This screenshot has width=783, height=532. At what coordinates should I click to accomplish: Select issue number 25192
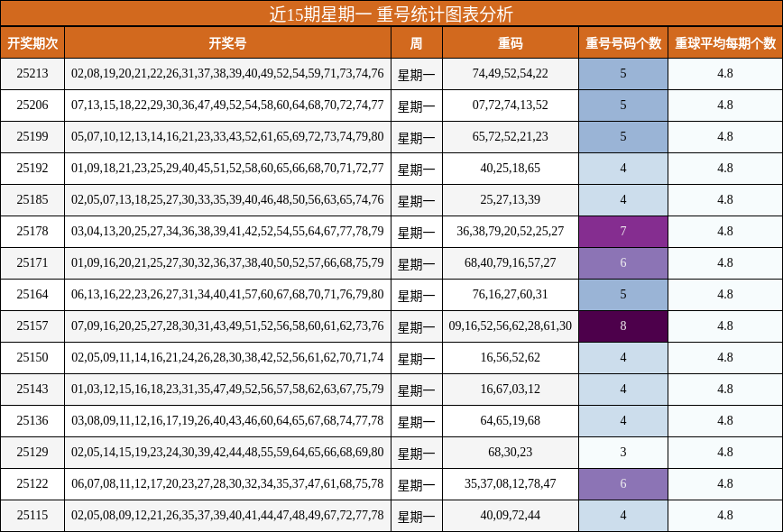32,168
